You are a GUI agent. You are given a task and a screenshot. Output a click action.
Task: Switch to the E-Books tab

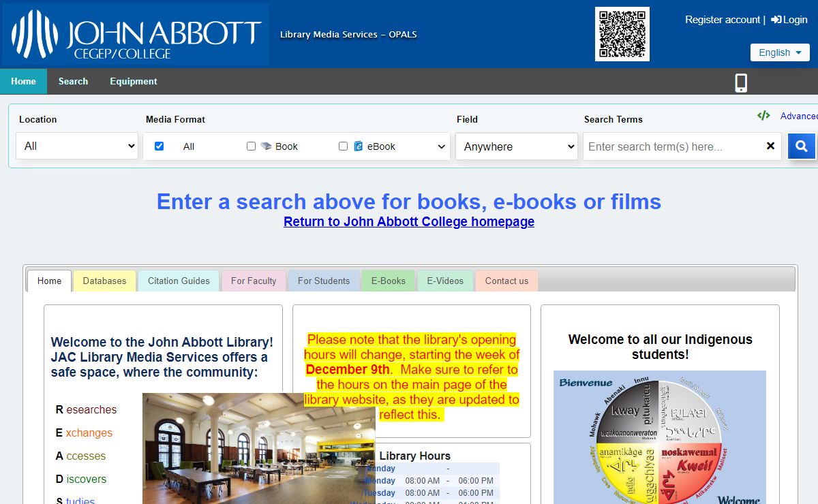tap(389, 281)
